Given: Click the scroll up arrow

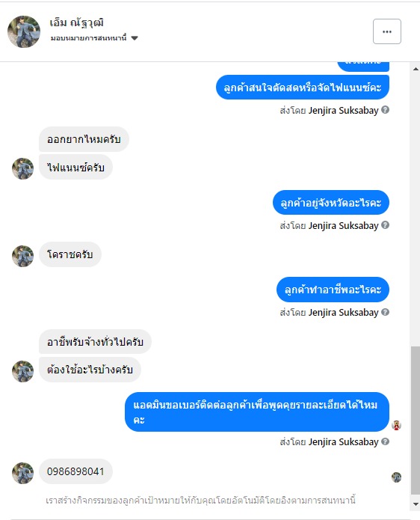Looking at the screenshot, I should click(416, 69).
